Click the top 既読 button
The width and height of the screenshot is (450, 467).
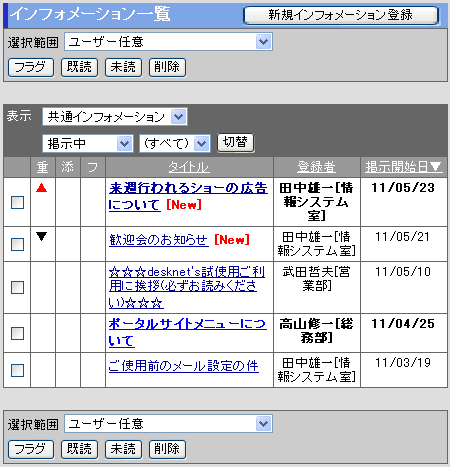[79, 68]
